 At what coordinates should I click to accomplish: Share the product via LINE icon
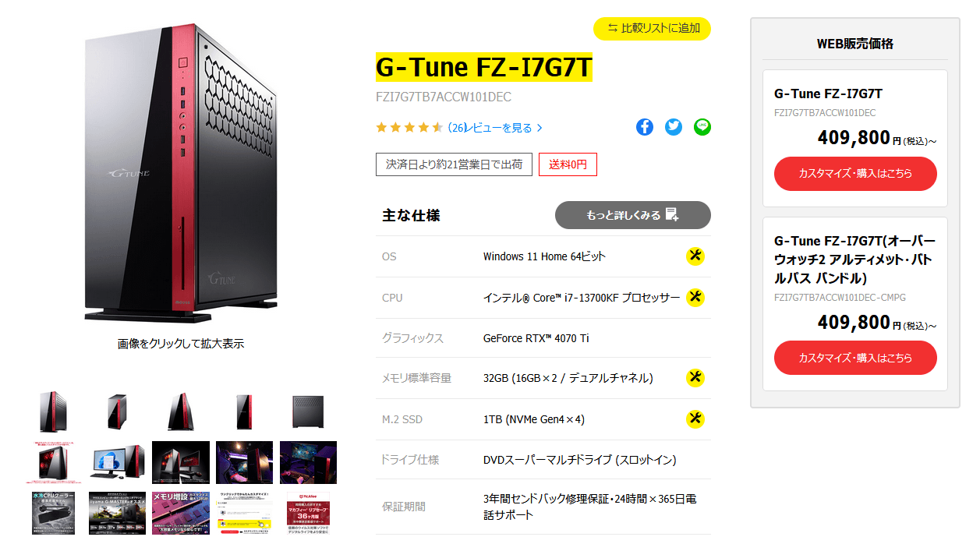tap(702, 127)
